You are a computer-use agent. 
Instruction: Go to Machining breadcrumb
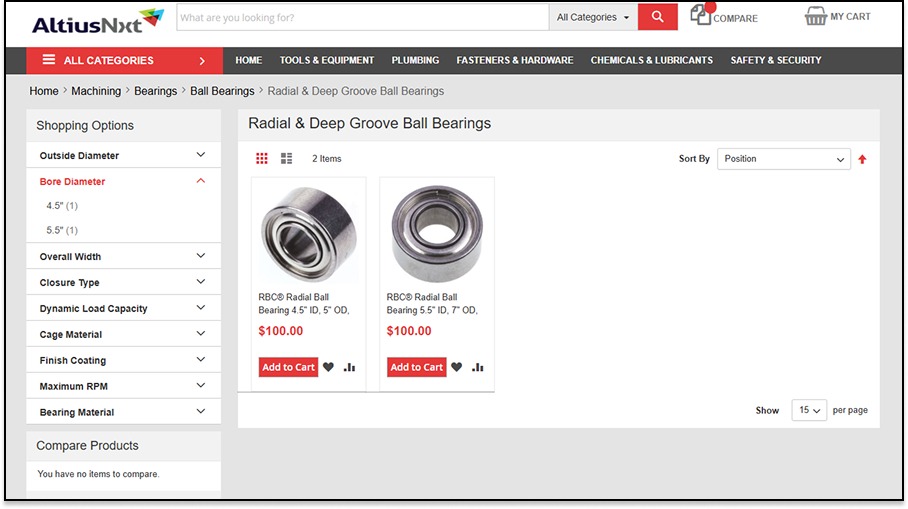click(x=96, y=91)
